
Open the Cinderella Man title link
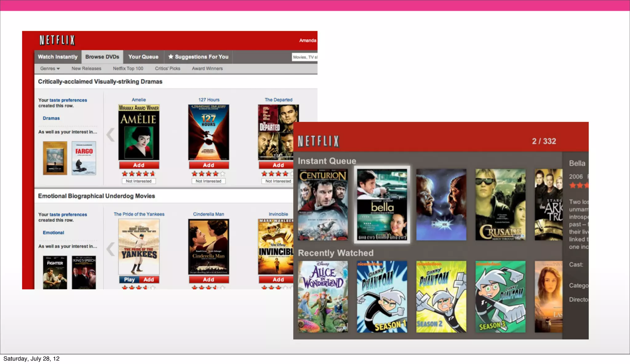[208, 214]
